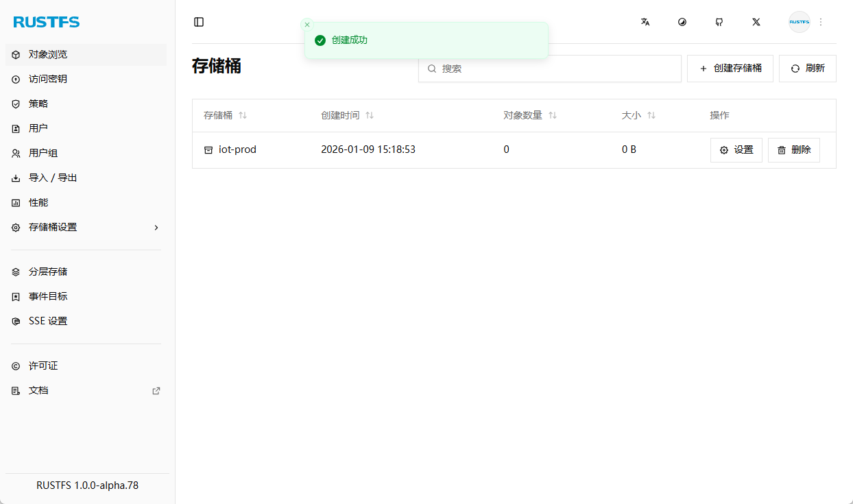Sort by 大小 column arrows
The height and width of the screenshot is (504, 853).
(651, 116)
